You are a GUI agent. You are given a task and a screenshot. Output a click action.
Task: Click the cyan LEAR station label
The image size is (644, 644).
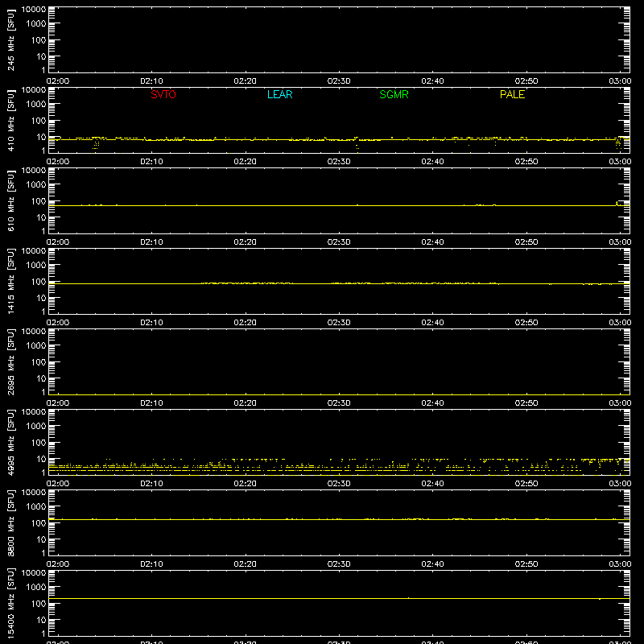279,94
